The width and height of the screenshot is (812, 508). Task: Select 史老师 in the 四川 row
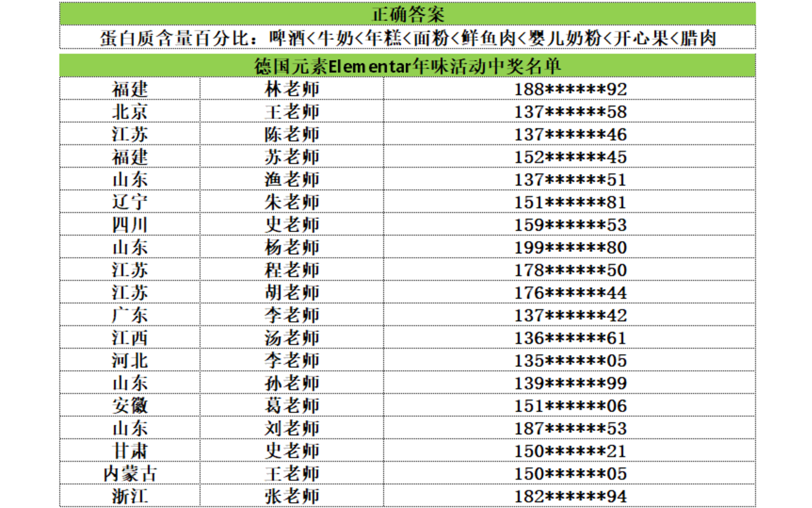click(x=292, y=225)
